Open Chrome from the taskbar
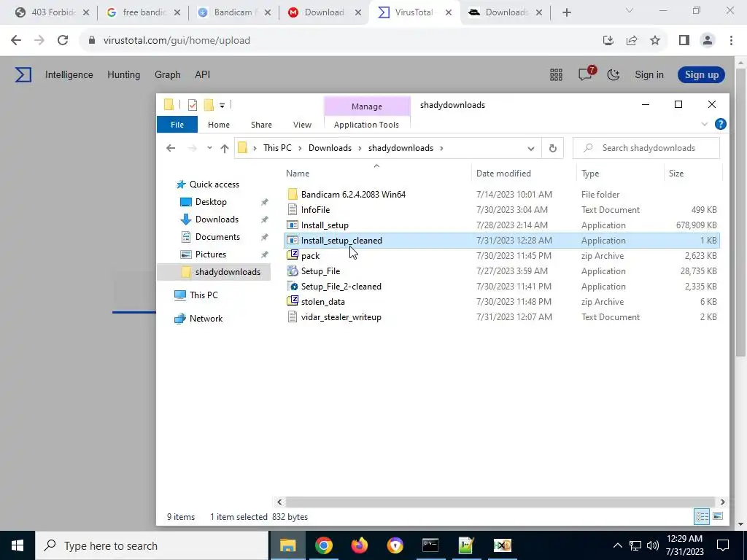This screenshot has width=747, height=560. [x=323, y=545]
